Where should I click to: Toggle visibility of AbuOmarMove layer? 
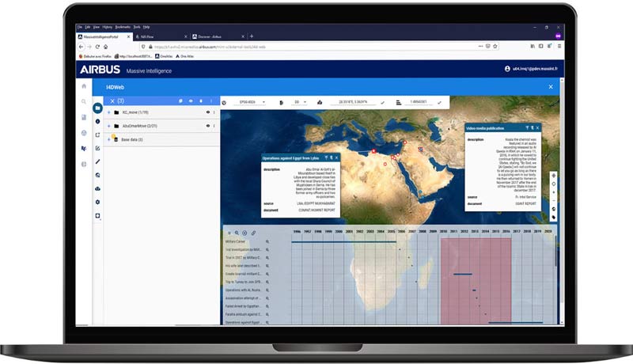tap(208, 126)
